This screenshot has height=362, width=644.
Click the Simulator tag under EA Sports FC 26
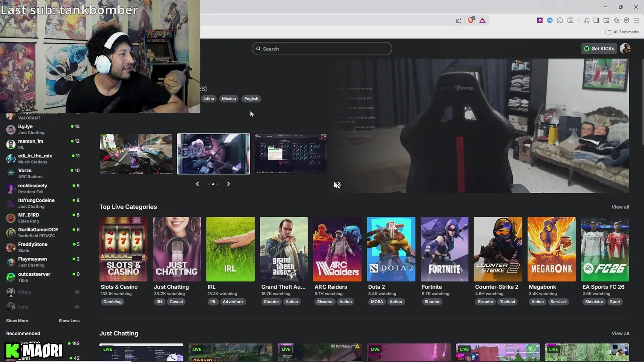coord(594,302)
